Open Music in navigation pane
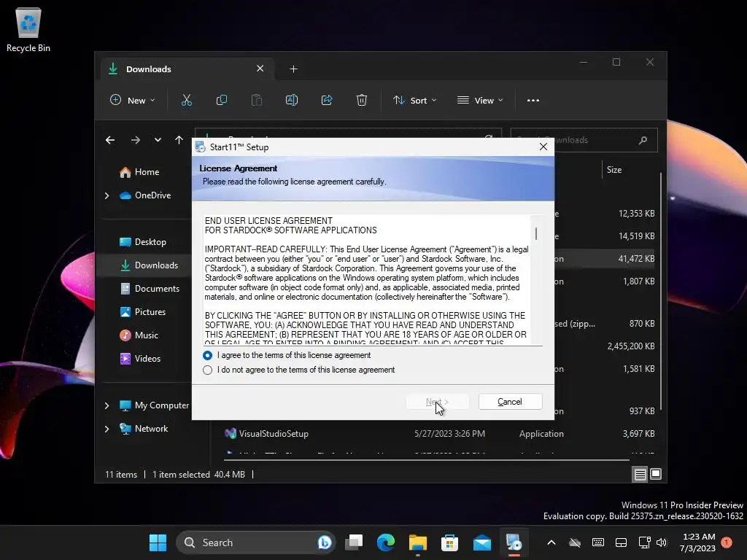This screenshot has height=560, width=747. 146,335
